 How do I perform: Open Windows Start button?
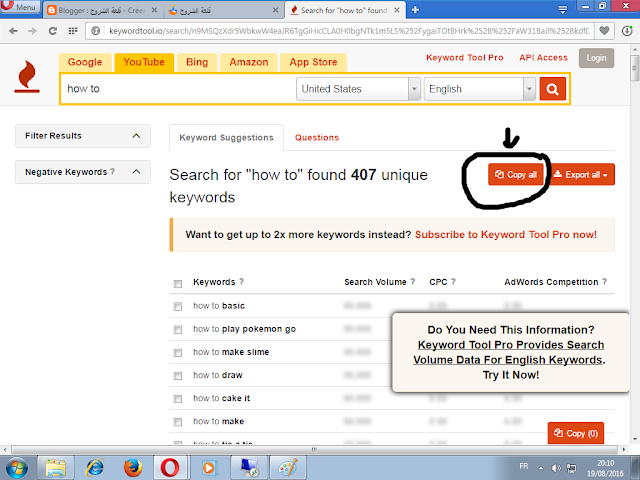16,468
